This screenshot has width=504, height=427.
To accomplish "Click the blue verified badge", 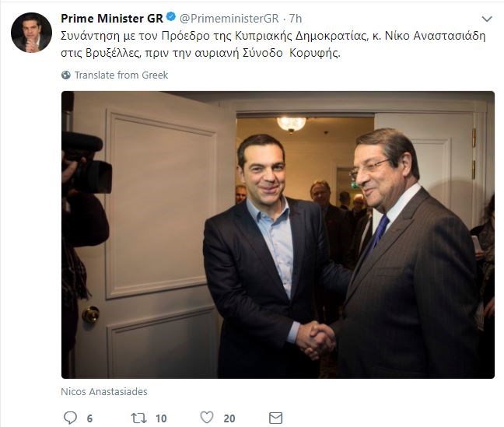I will click(x=171, y=19).
